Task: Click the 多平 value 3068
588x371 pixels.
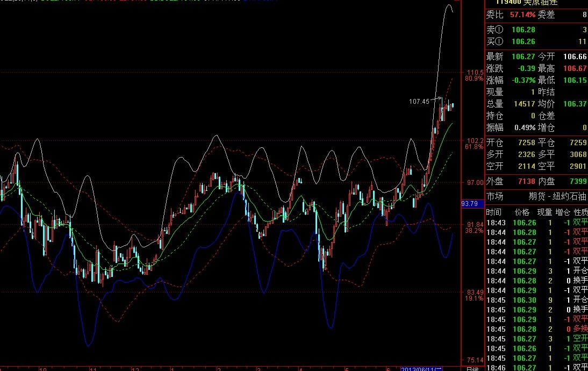Action: point(578,154)
